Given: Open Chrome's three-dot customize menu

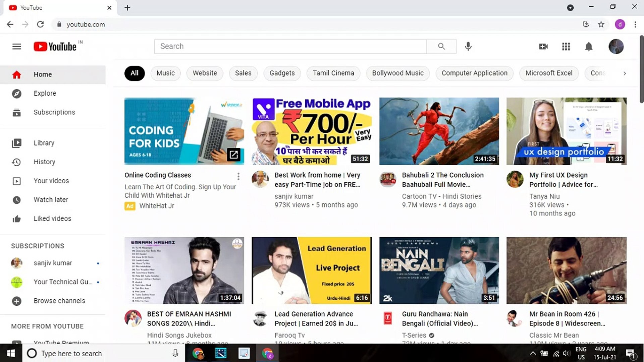Looking at the screenshot, I should point(635,24).
